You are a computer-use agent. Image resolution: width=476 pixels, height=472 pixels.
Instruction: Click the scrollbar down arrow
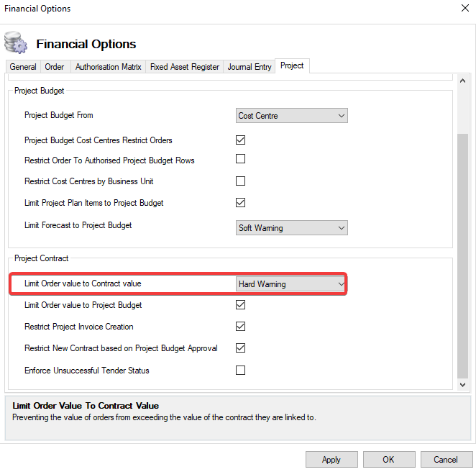pyautogui.click(x=463, y=385)
